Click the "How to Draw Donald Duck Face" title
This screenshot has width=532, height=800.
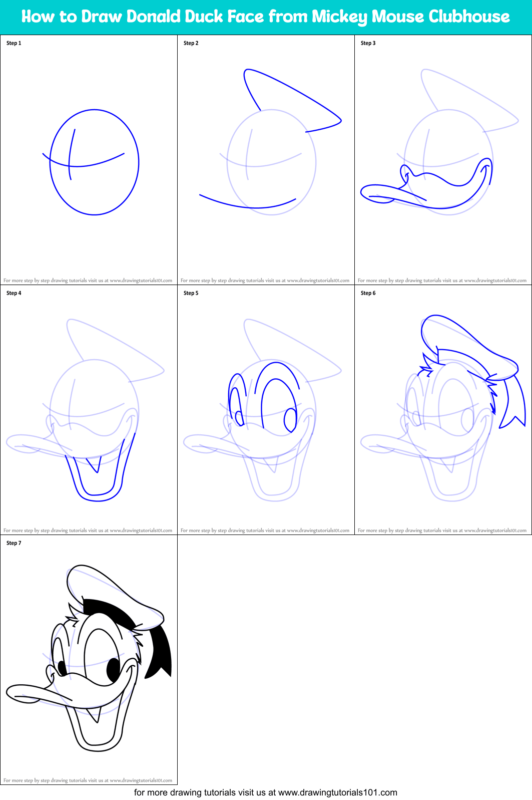click(265, 17)
